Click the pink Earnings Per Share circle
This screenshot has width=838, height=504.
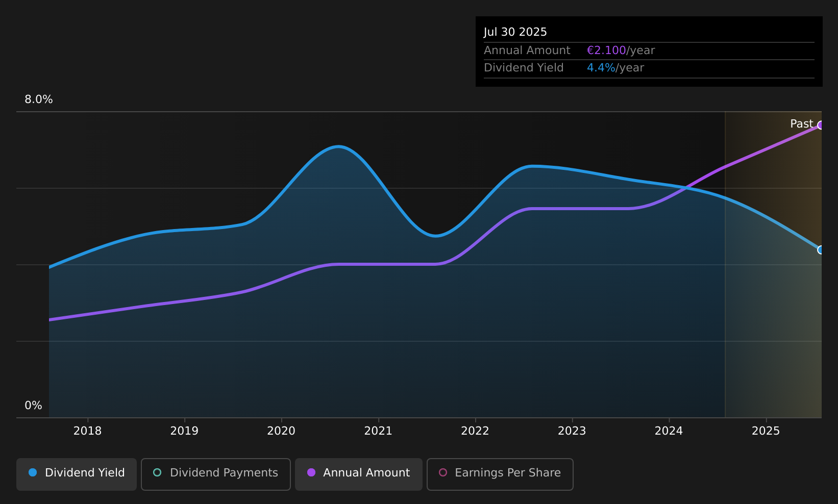coord(443,472)
